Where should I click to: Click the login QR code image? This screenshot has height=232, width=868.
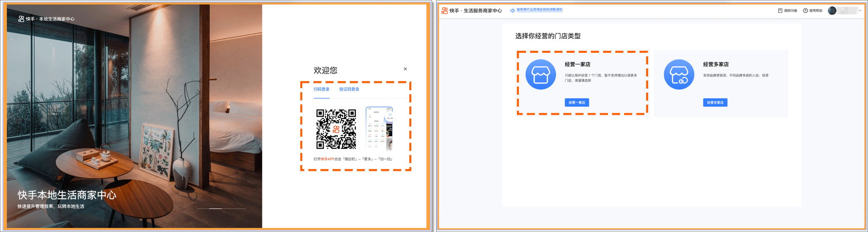point(336,129)
